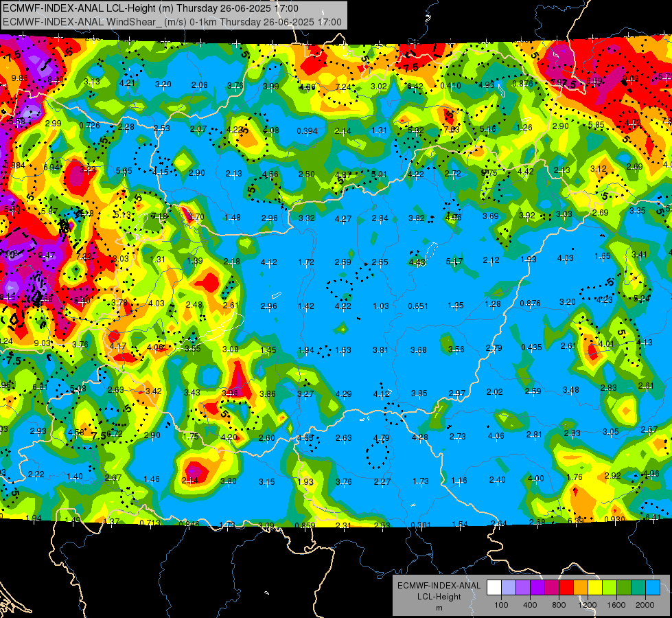The width and height of the screenshot is (672, 618).
Task: Select the red swatch in the legend
Action: 566,588
